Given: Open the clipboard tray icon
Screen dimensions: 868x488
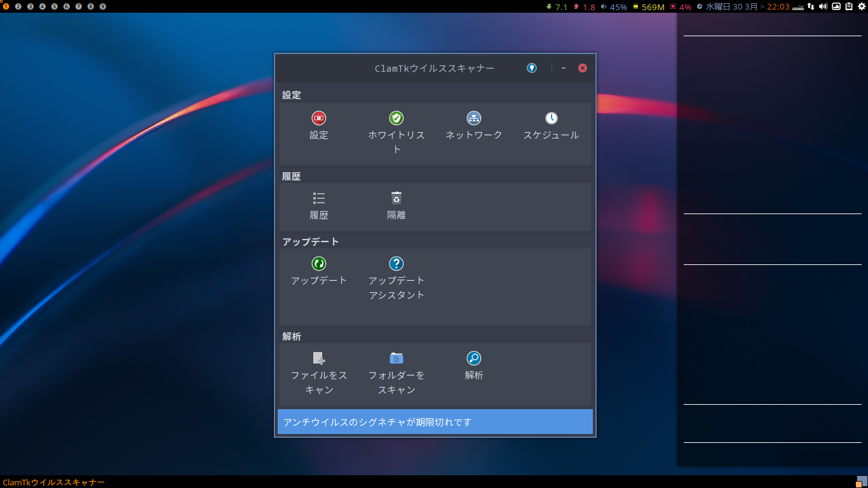Looking at the screenshot, I should click(x=849, y=6).
